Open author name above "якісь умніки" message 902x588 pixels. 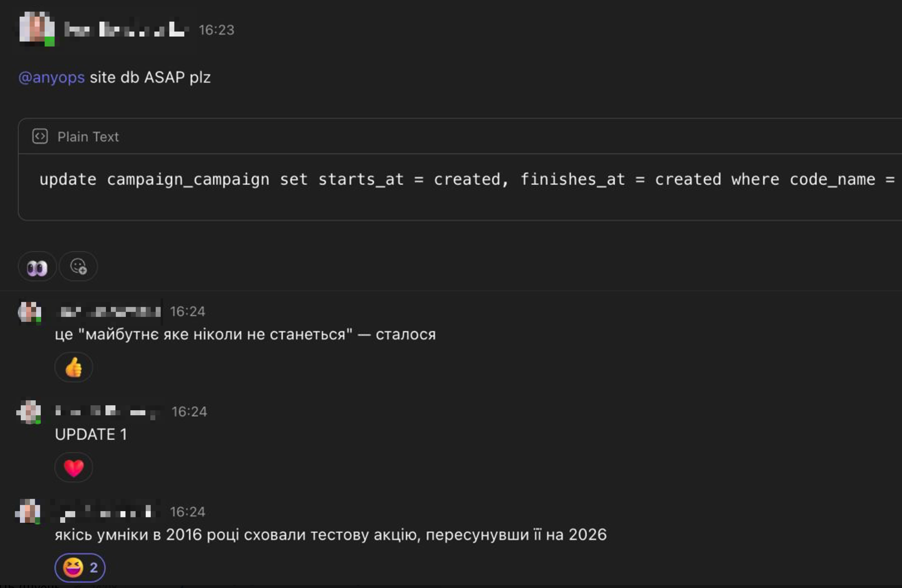(x=106, y=512)
